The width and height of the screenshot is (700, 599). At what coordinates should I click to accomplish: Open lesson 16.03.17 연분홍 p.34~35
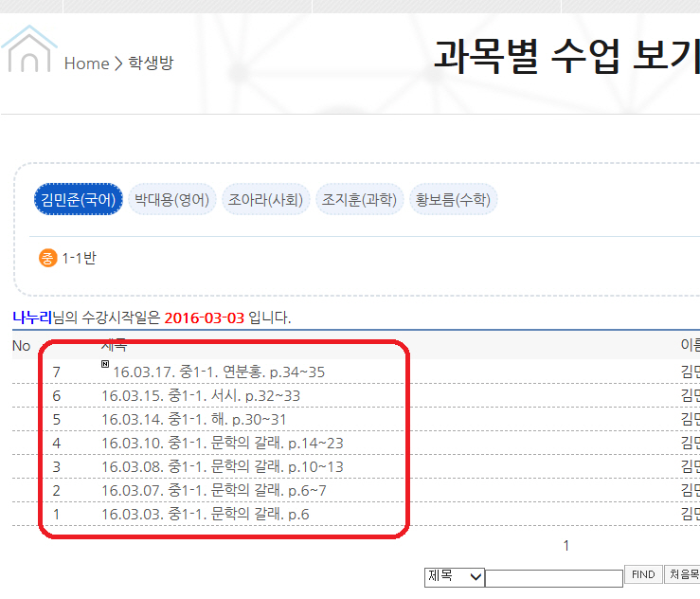(x=219, y=372)
